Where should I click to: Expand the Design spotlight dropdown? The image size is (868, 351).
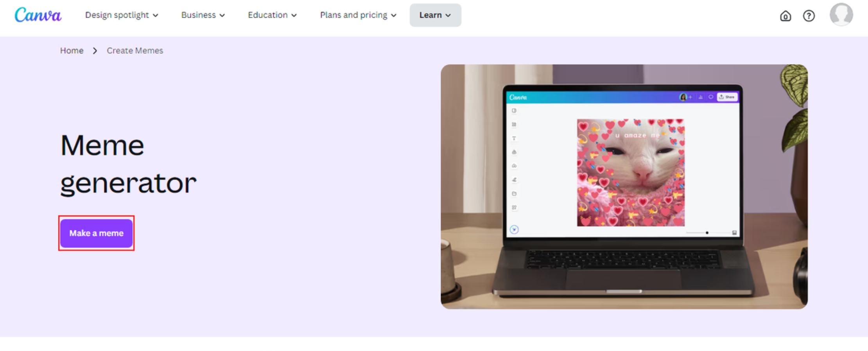(122, 15)
